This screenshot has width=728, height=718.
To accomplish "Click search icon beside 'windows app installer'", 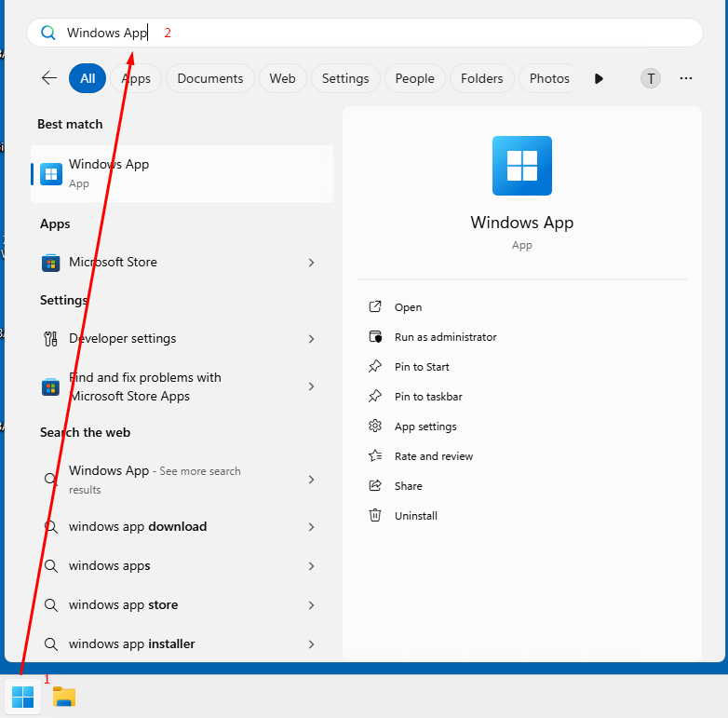I will click(51, 644).
